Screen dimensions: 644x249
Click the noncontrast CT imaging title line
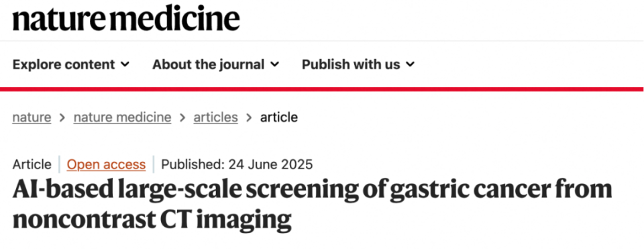coord(152,219)
